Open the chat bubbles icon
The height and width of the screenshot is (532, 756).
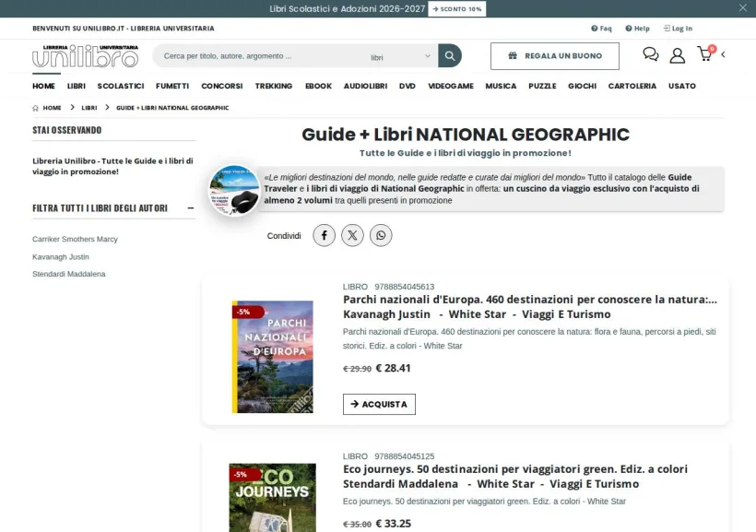pyautogui.click(x=650, y=54)
